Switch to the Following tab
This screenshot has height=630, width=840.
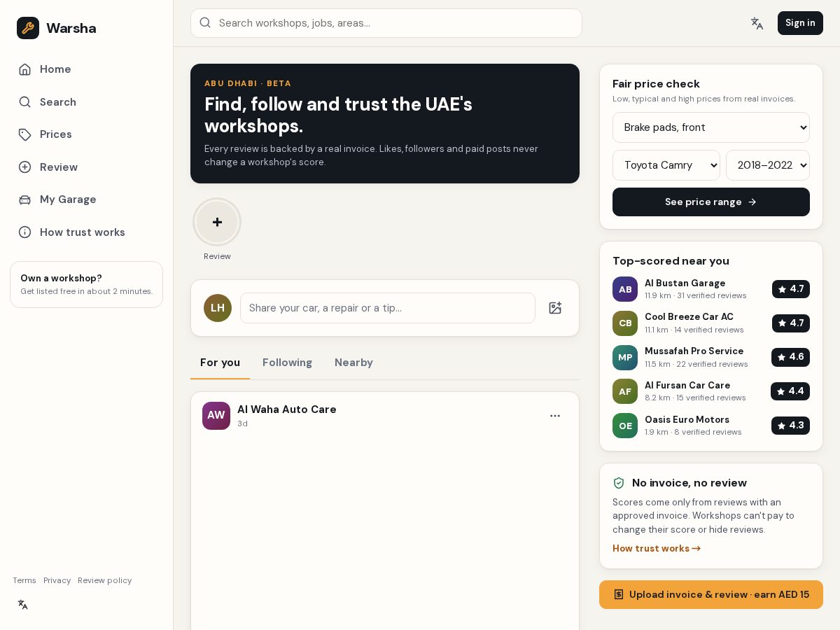(287, 363)
